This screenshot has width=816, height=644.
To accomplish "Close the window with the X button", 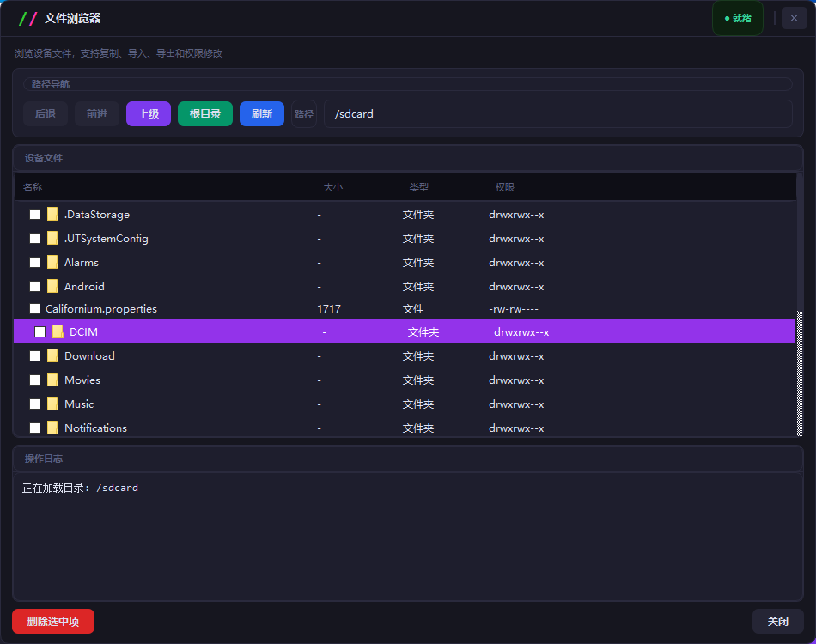I will point(795,18).
